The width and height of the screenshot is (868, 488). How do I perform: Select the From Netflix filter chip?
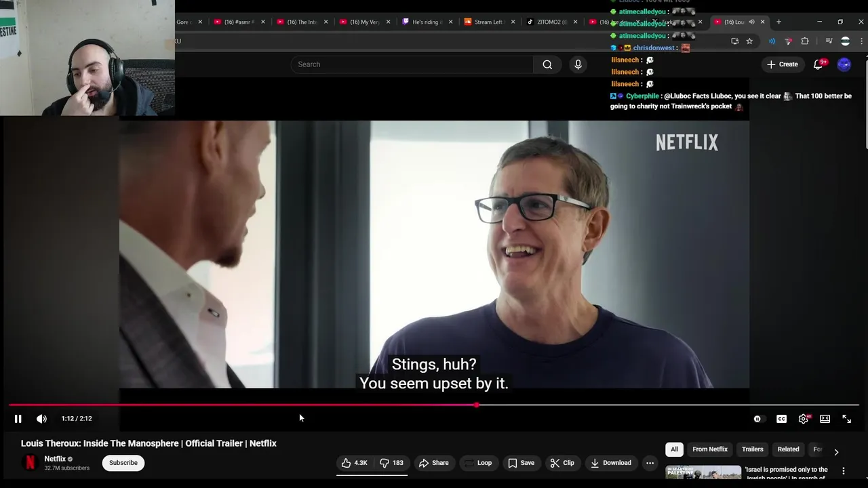[710, 449]
